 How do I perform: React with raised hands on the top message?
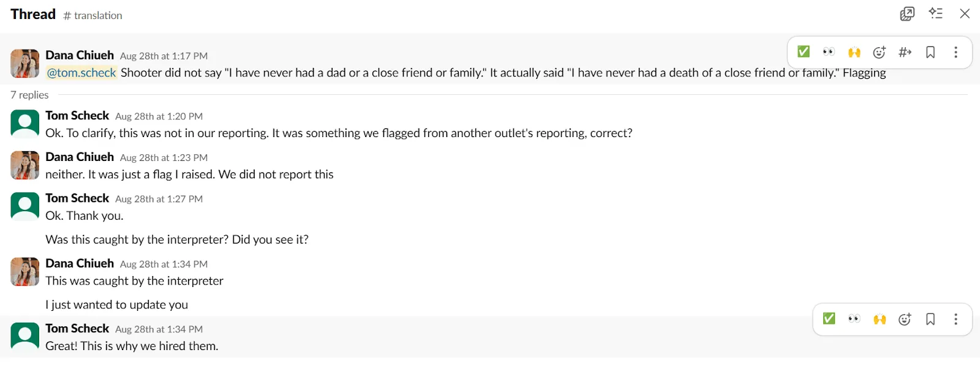pos(854,52)
